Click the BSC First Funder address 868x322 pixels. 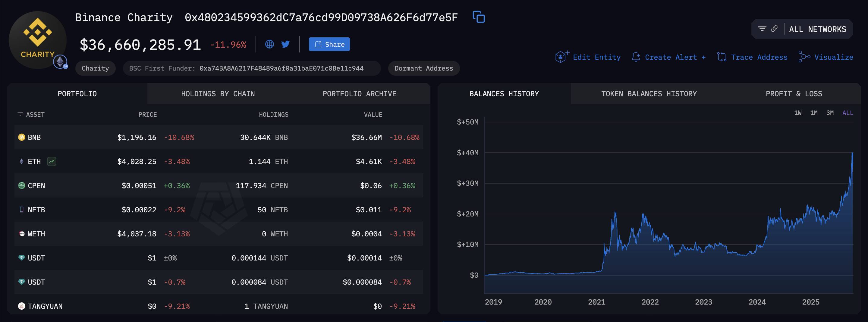tap(281, 68)
